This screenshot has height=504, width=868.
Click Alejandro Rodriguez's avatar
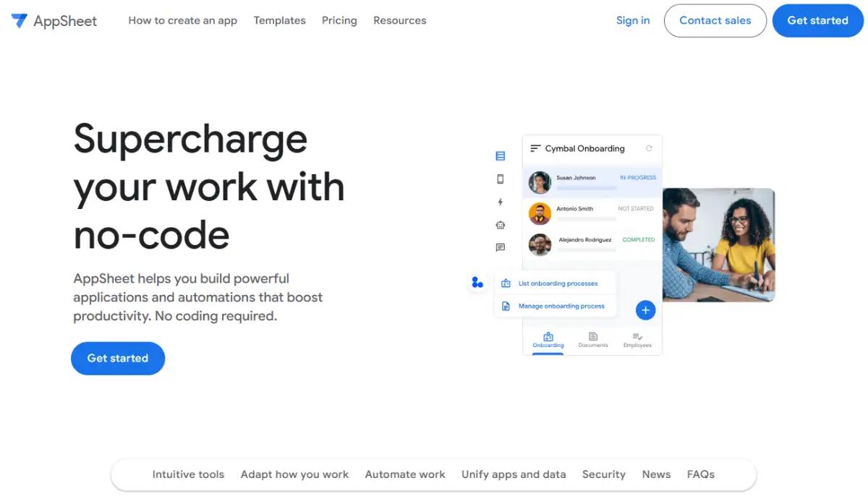point(540,244)
